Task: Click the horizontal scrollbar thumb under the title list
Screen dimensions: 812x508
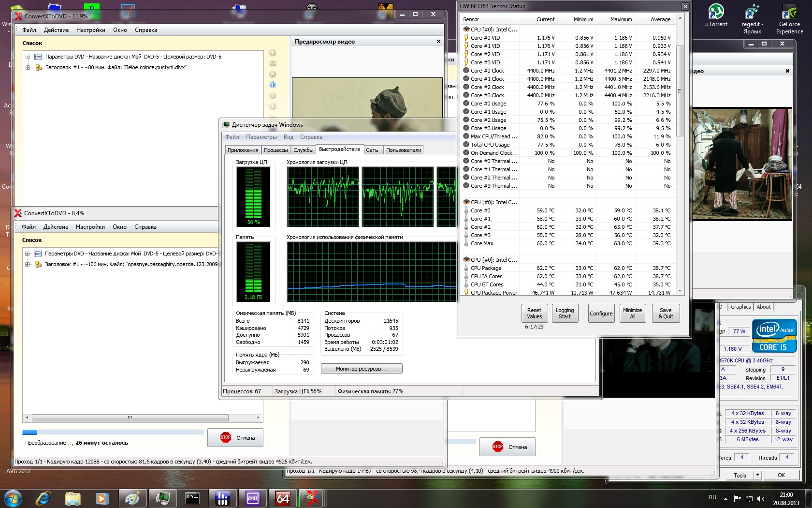Action: [x=130, y=418]
